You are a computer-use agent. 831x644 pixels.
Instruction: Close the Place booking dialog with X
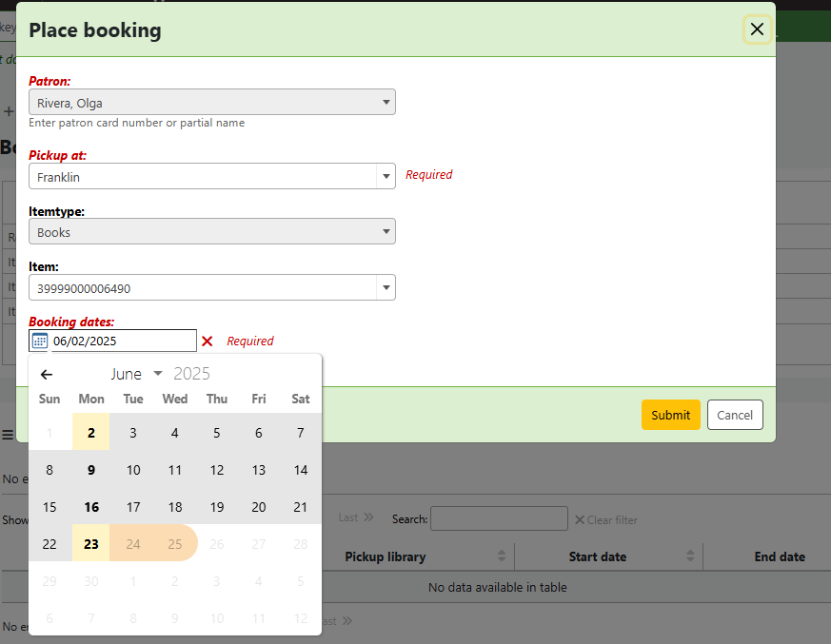tap(757, 29)
